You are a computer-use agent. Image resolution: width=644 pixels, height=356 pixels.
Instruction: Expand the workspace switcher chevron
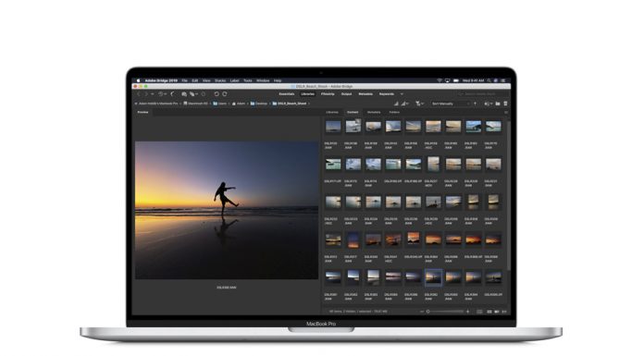tap(402, 94)
